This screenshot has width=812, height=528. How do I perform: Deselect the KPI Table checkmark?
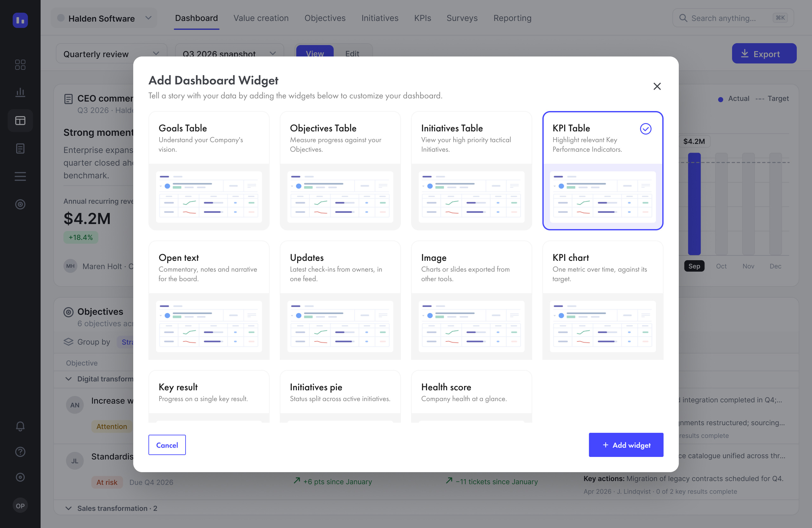tap(645, 129)
